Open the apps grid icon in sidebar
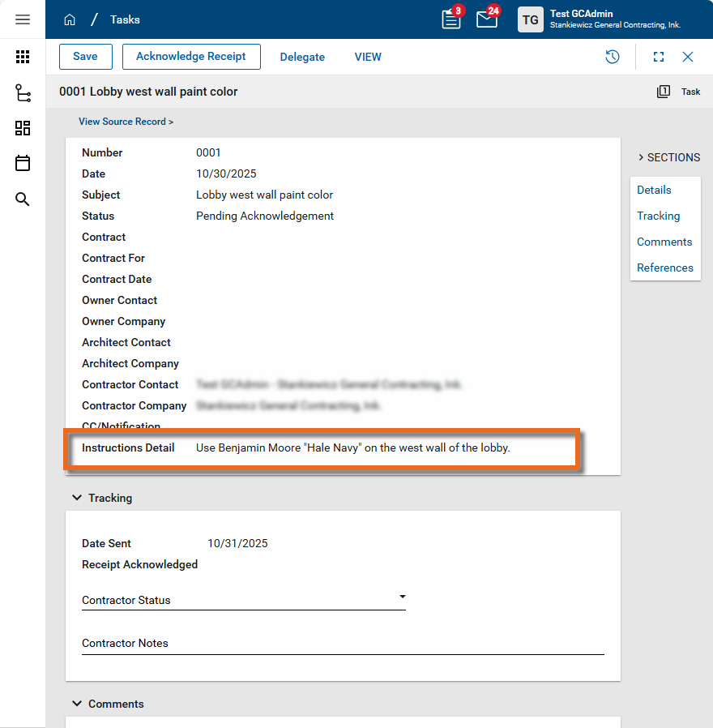 (x=23, y=57)
